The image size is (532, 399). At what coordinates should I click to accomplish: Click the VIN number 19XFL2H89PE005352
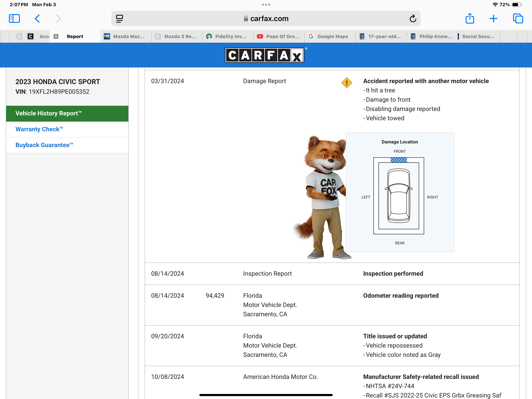click(59, 92)
